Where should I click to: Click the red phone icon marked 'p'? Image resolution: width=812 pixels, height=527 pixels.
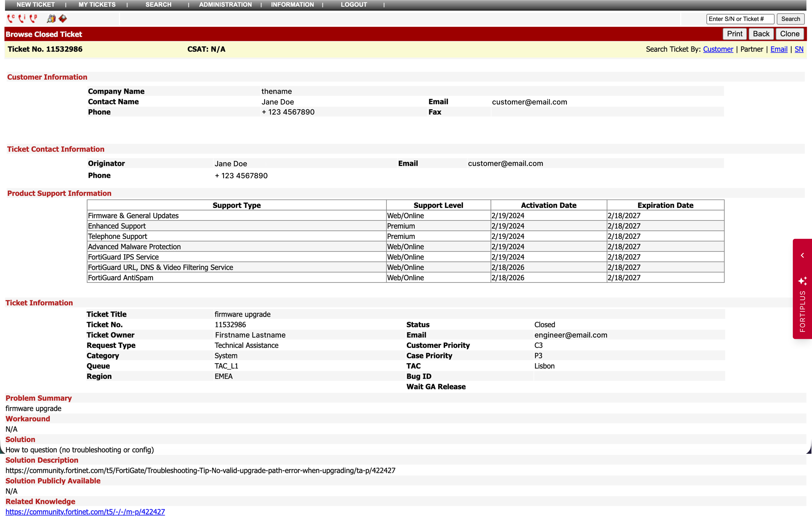point(33,18)
